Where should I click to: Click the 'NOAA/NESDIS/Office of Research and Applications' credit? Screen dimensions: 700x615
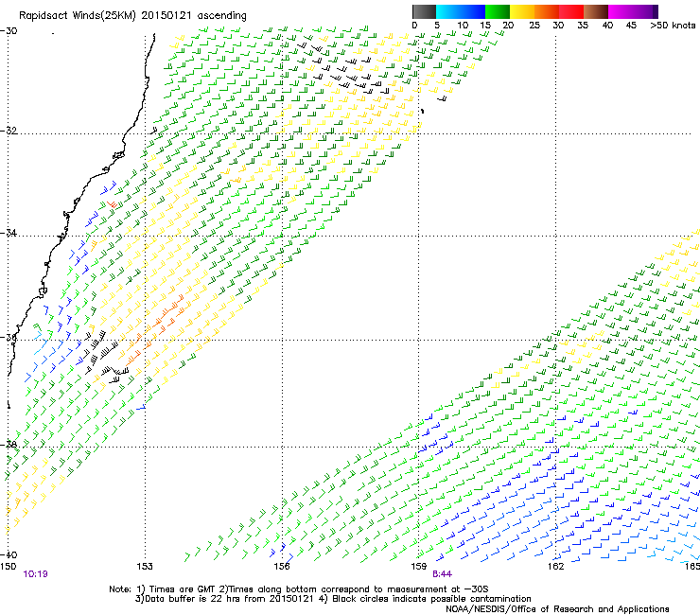(557, 609)
